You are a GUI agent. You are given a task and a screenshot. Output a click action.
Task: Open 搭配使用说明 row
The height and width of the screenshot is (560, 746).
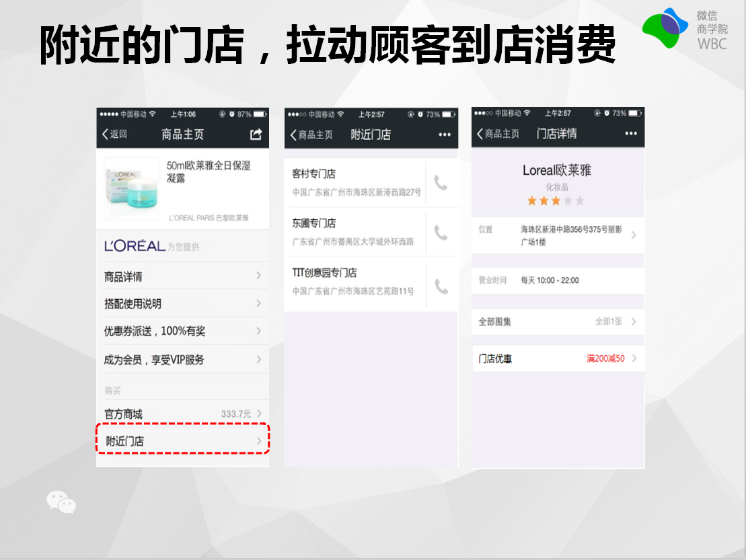(183, 303)
